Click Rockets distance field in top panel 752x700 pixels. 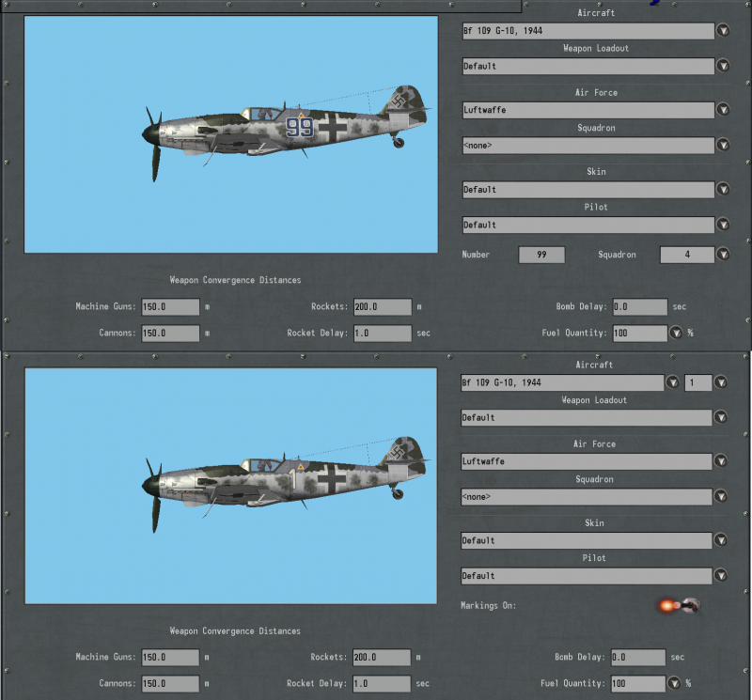coord(383,307)
